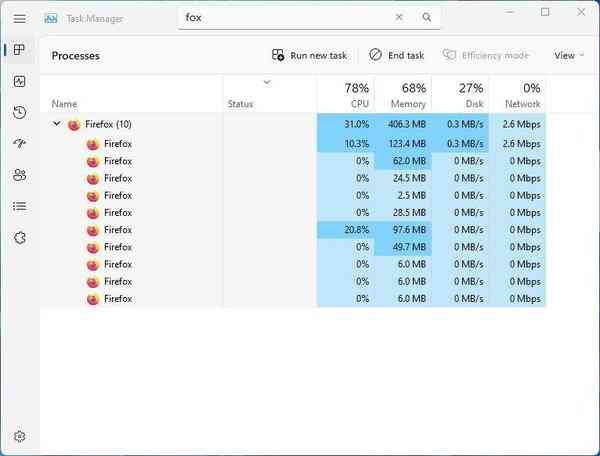Click the Firefox (10) group icon
The image size is (600, 456).
tap(74, 124)
